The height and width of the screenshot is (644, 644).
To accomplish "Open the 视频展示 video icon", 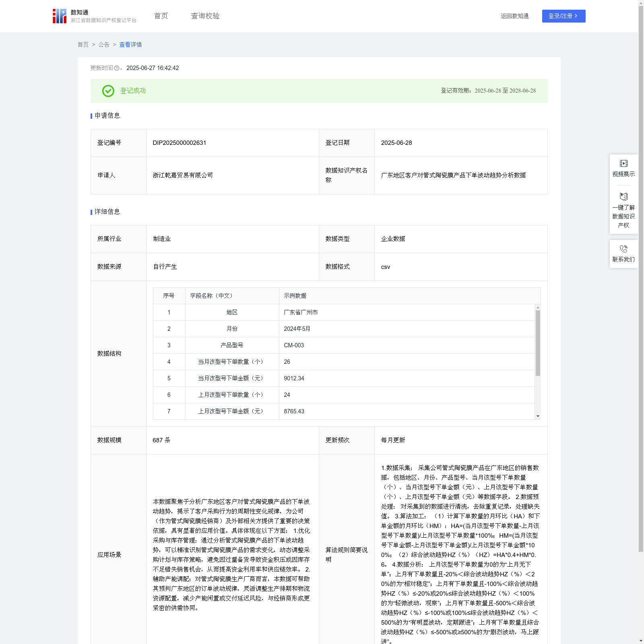I will pyautogui.click(x=623, y=163).
